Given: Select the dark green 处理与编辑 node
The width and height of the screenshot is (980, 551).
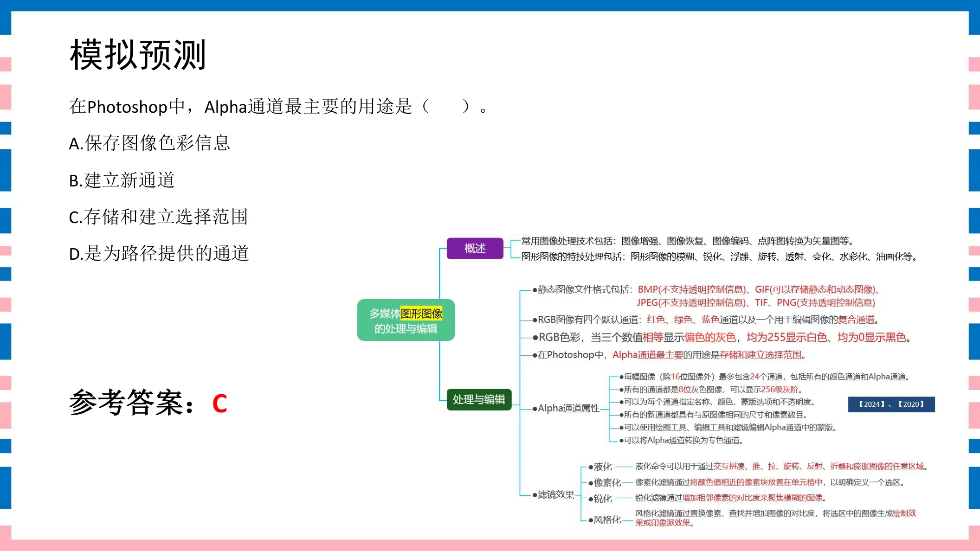Looking at the screenshot, I should coord(479,399).
